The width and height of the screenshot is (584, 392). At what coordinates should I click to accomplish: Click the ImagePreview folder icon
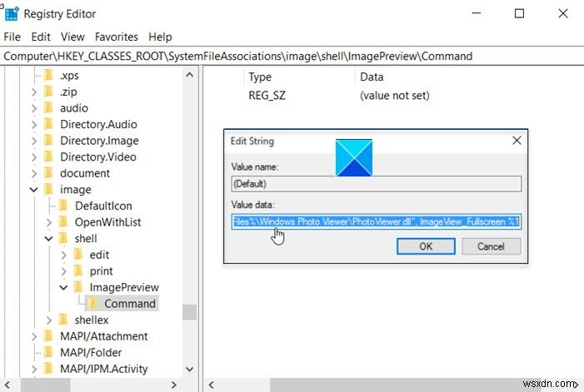[78, 287]
